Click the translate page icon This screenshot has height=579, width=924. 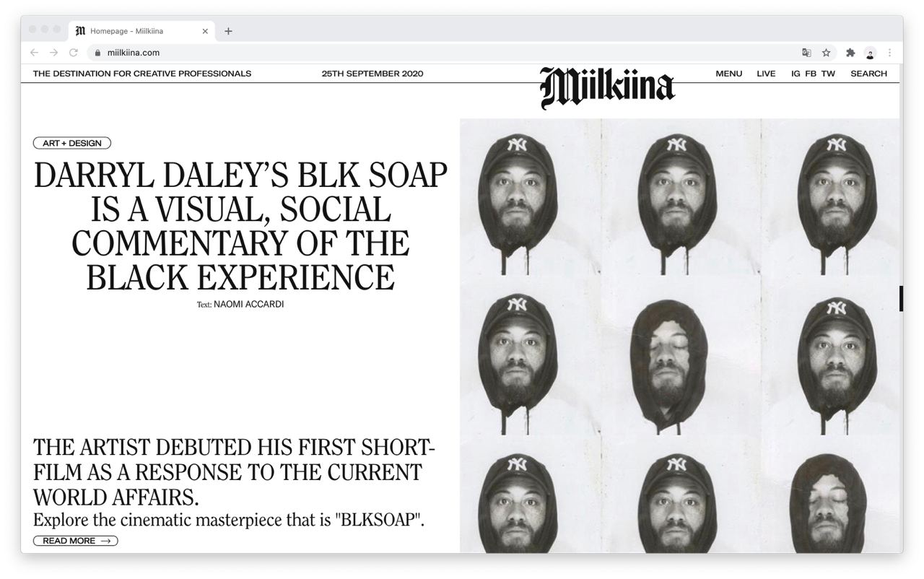point(806,53)
